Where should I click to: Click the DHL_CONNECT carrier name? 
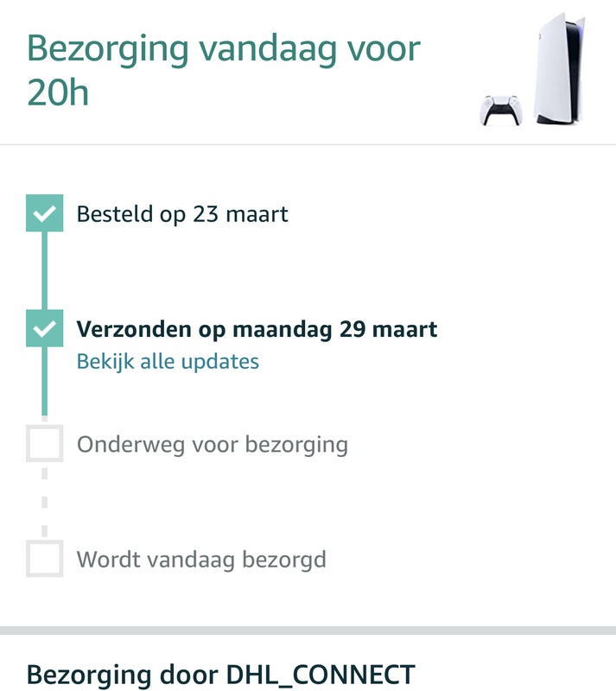pyautogui.click(x=321, y=675)
